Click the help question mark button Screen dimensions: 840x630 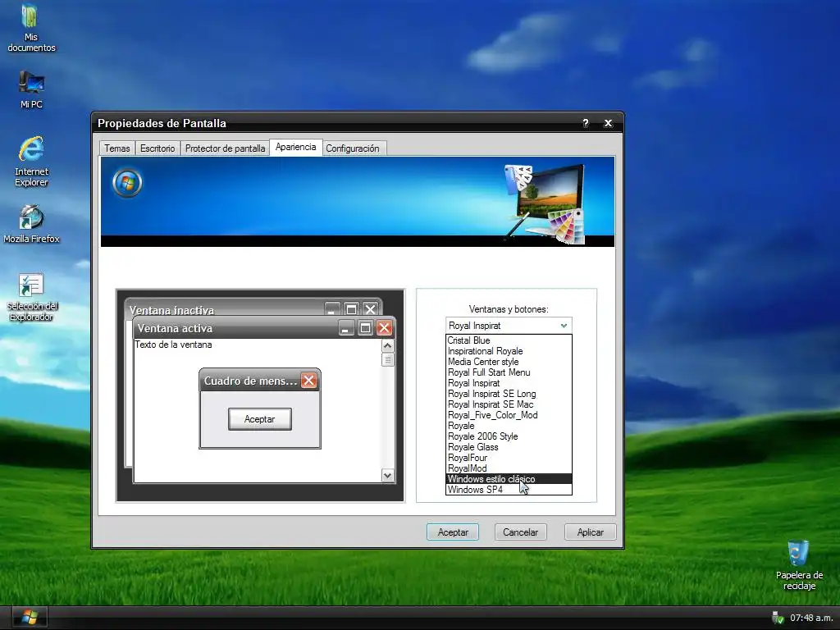point(586,123)
